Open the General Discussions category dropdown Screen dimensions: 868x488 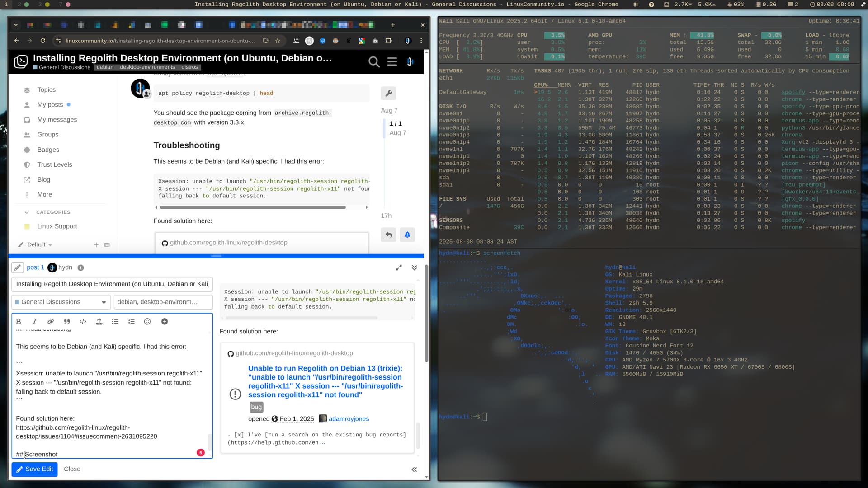61,302
